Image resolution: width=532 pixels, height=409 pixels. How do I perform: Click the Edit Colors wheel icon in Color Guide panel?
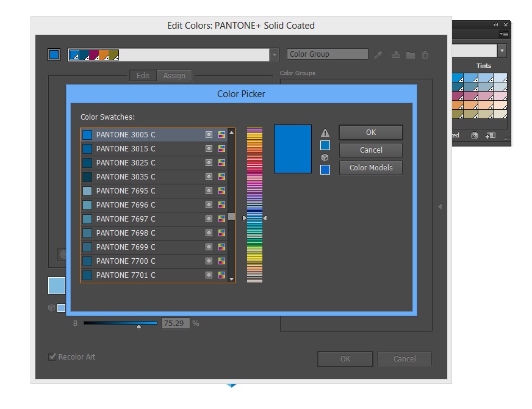point(475,136)
